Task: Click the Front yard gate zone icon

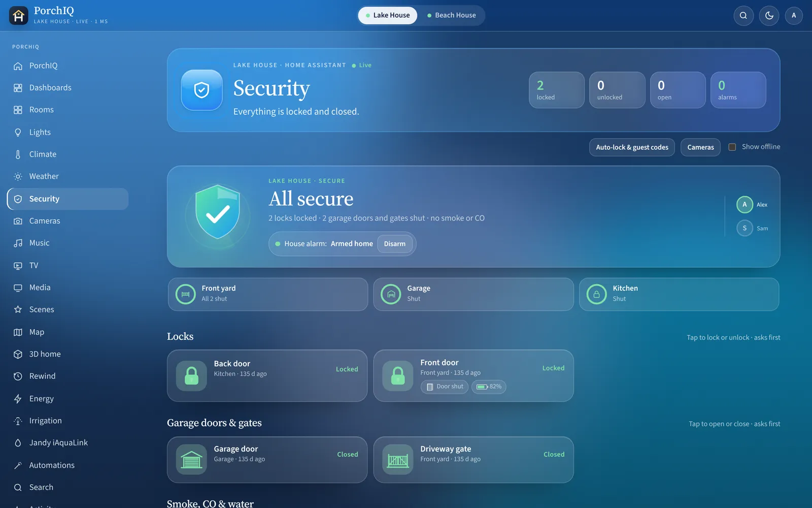Action: [186, 294]
